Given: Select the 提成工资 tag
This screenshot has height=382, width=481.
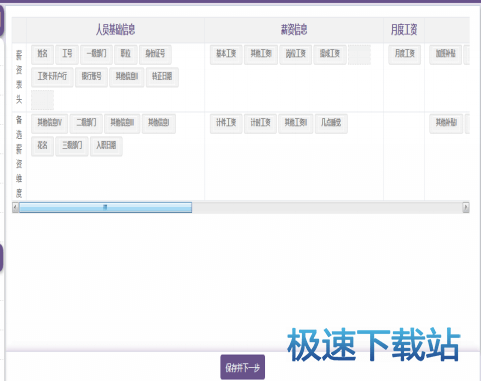Looking at the screenshot, I should [x=330, y=55].
